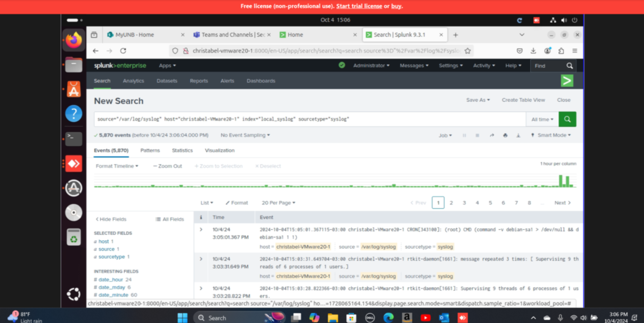Screen dimensions: 644x323
Task: Open the 20 Per Page dropdown
Action: (278, 203)
